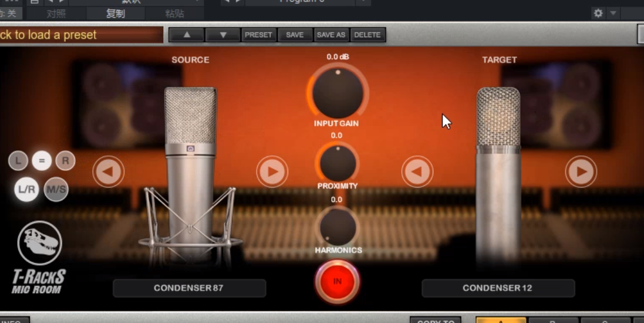This screenshot has height=323, width=644.
Task: Click the COPY TO button
Action: tap(436, 320)
